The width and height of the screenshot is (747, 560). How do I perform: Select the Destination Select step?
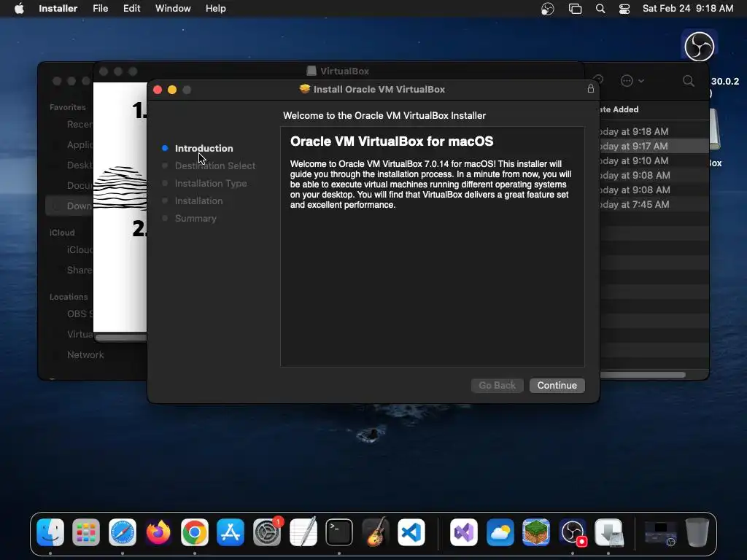tap(215, 166)
